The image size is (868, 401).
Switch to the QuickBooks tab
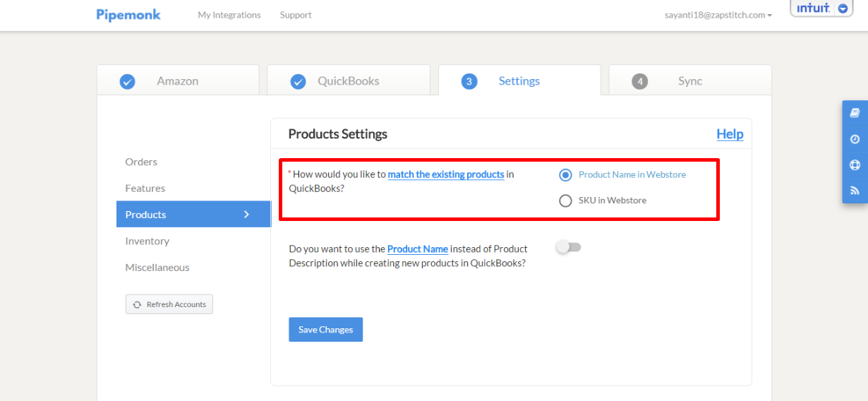(x=349, y=80)
